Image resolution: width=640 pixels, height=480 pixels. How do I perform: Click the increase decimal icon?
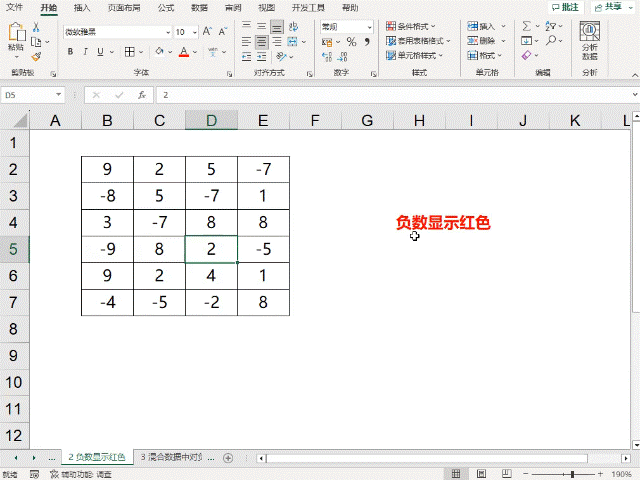tap(327, 57)
